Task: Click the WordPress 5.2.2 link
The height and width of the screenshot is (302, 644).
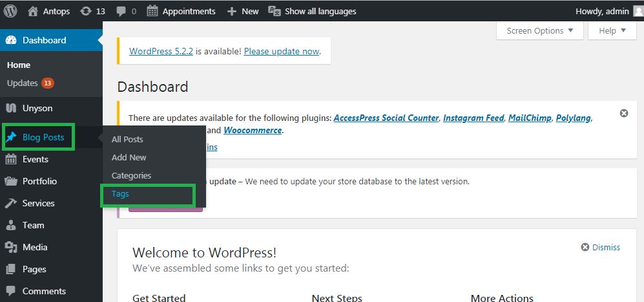Action: tap(161, 52)
